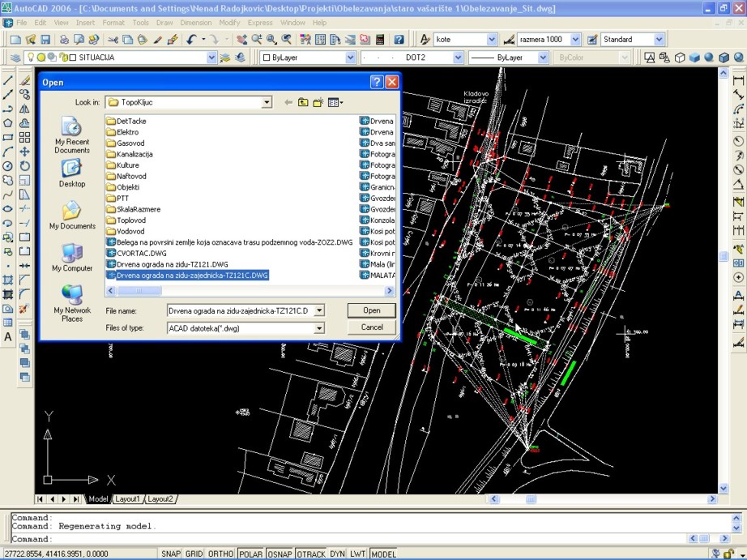
Task: Select the Polygon draw tool
Action: coord(8,123)
